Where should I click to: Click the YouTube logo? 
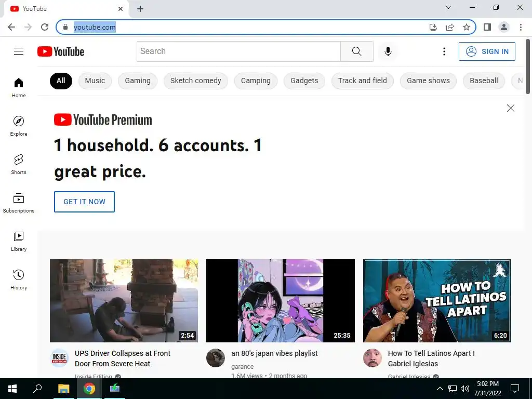(61, 51)
